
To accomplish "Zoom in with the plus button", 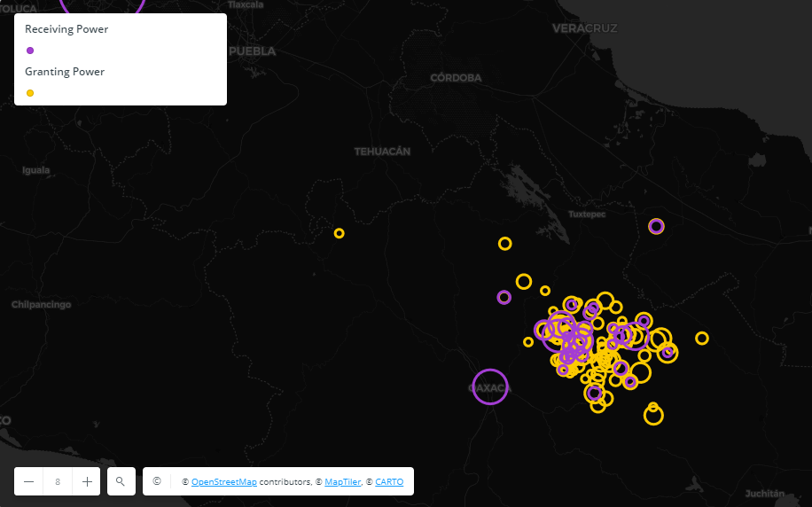I will [x=87, y=481].
